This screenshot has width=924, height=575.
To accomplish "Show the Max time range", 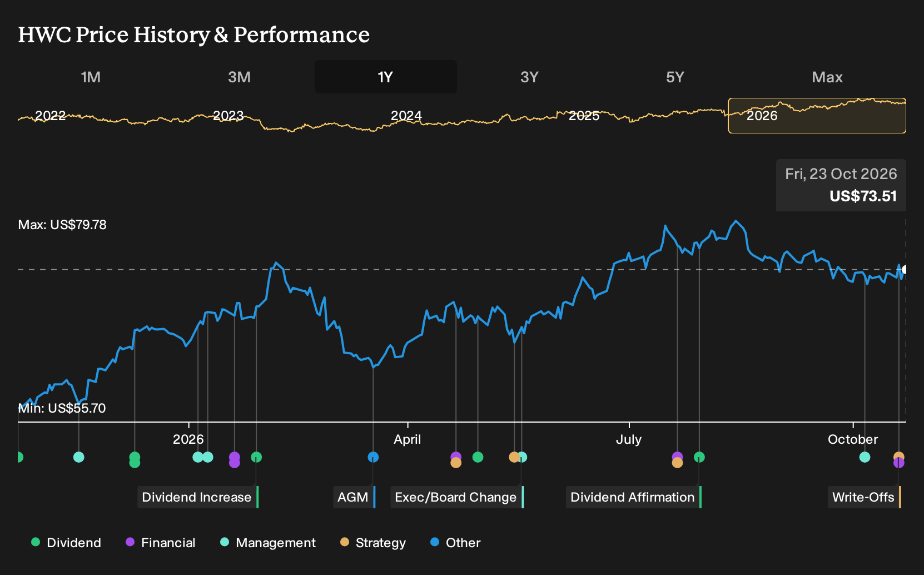I will coord(827,77).
